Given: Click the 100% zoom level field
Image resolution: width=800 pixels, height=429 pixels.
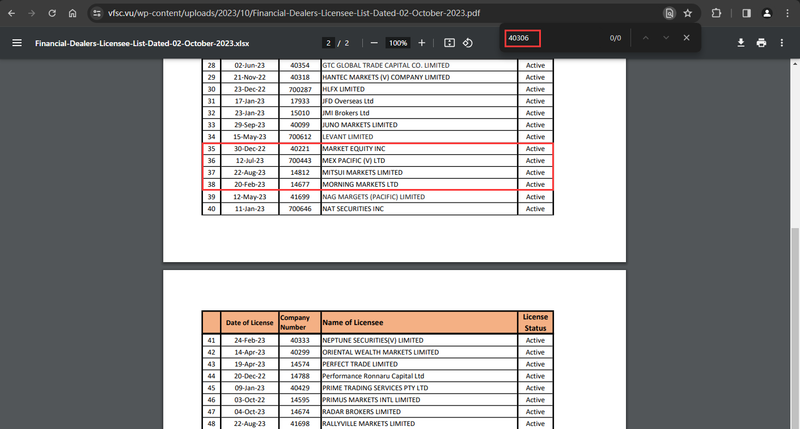Looking at the screenshot, I should pyautogui.click(x=398, y=43).
